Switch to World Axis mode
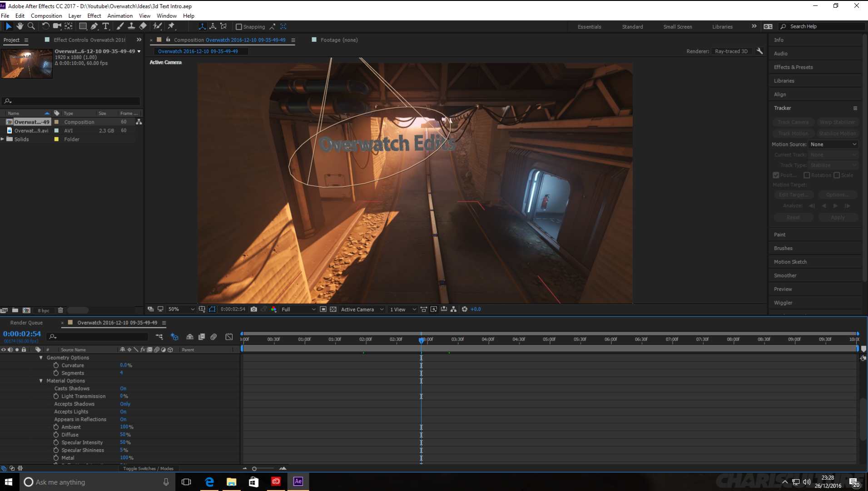The width and height of the screenshot is (868, 491). [213, 26]
